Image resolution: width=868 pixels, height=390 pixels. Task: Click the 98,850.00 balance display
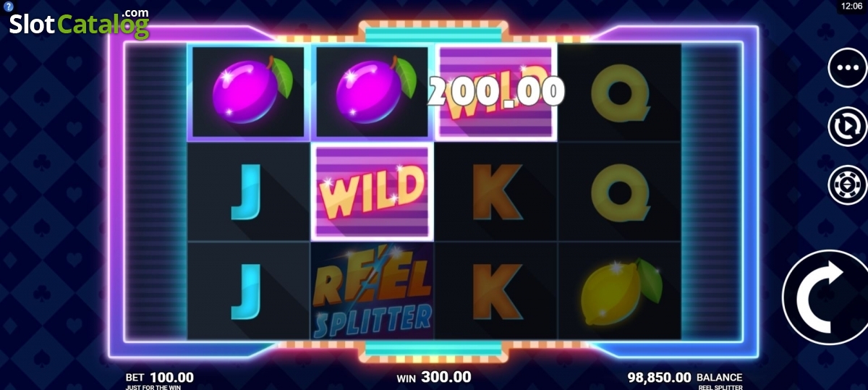[x=659, y=378]
